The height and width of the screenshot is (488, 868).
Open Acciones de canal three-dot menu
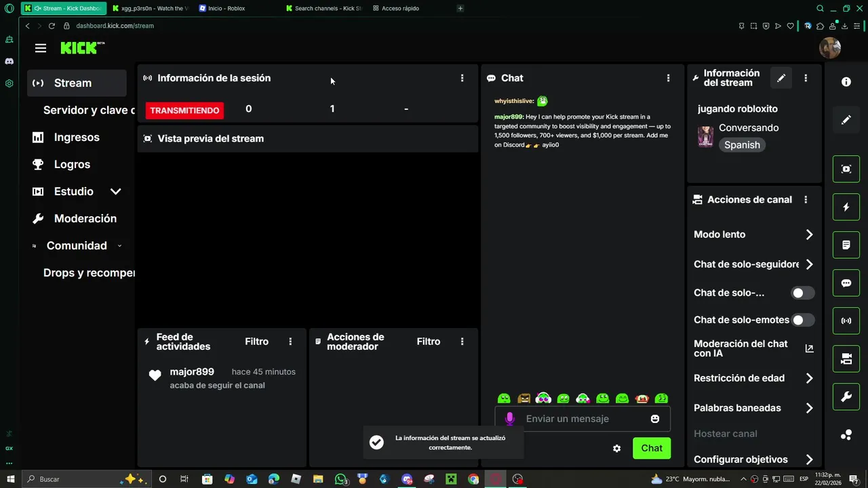tap(806, 200)
